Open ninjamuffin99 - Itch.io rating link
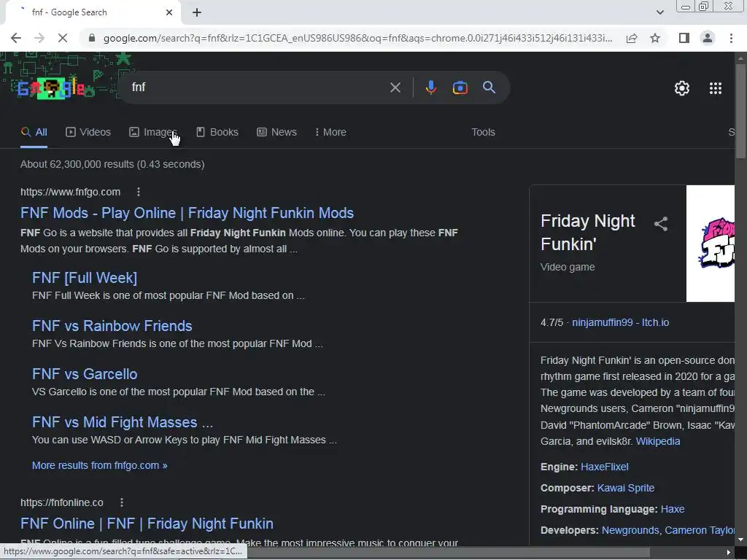The height and width of the screenshot is (560, 747). (x=620, y=322)
